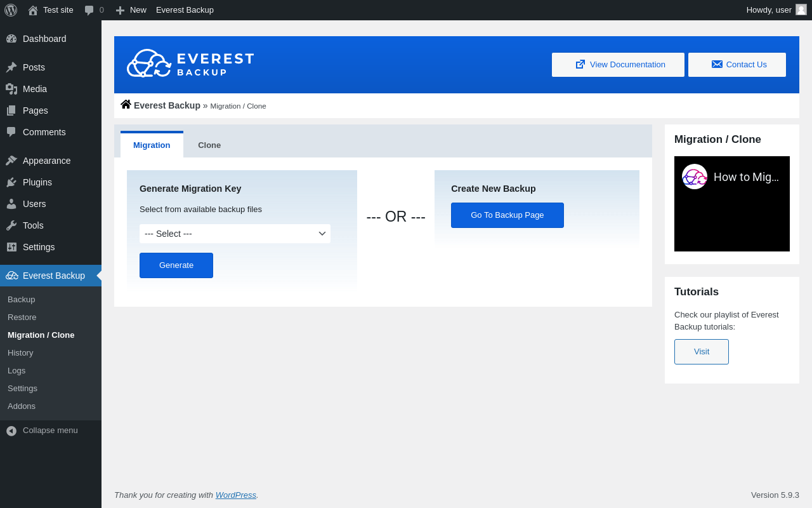
Task: Click the Tutorials heading
Action: click(x=697, y=292)
